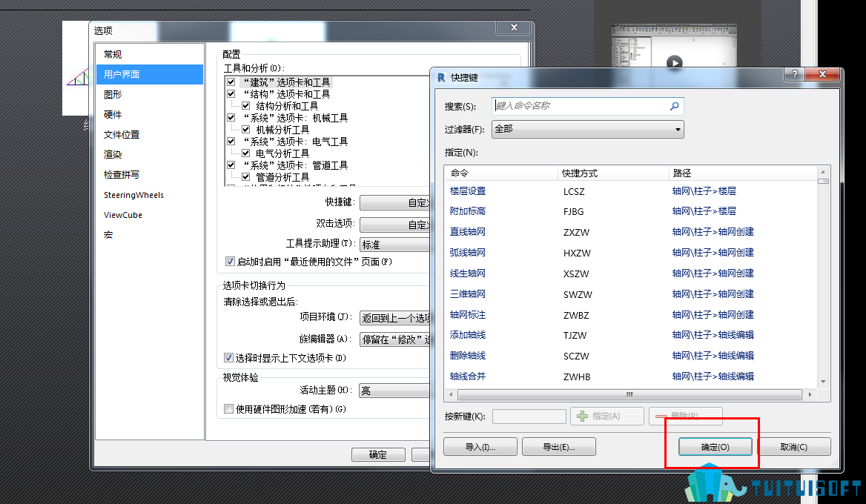This screenshot has height=504, width=866.
Task: Select 楼层设置 command row
Action: click(631, 191)
